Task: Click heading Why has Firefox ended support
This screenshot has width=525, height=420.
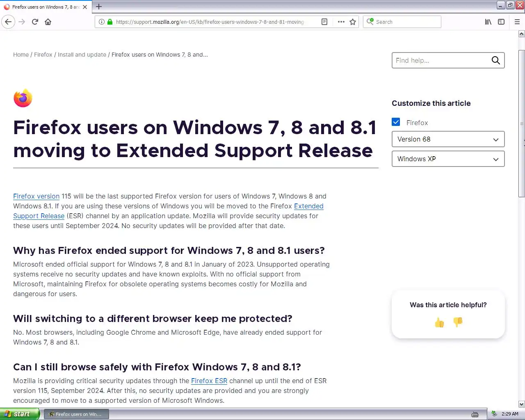Action: (169, 251)
